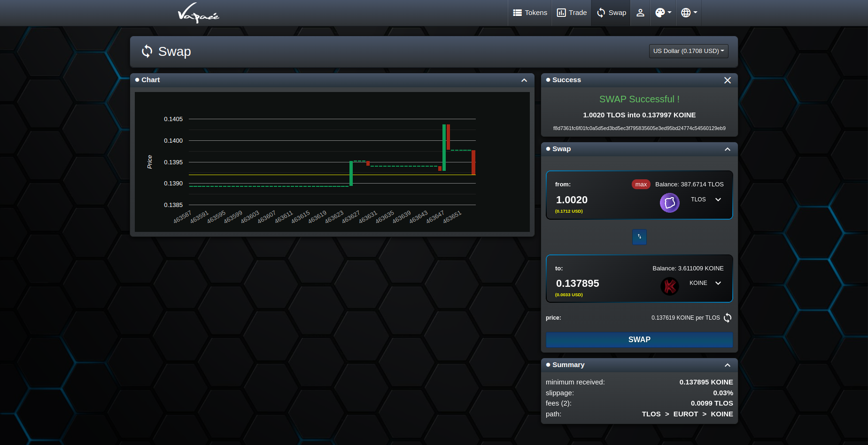The image size is (868, 445).
Task: Click '1.0020 TLOS into 0.137997 KOINE' text
Action: click(x=639, y=115)
